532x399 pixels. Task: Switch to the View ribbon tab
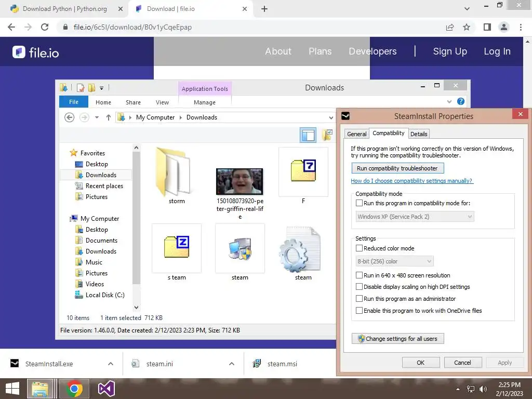point(162,102)
